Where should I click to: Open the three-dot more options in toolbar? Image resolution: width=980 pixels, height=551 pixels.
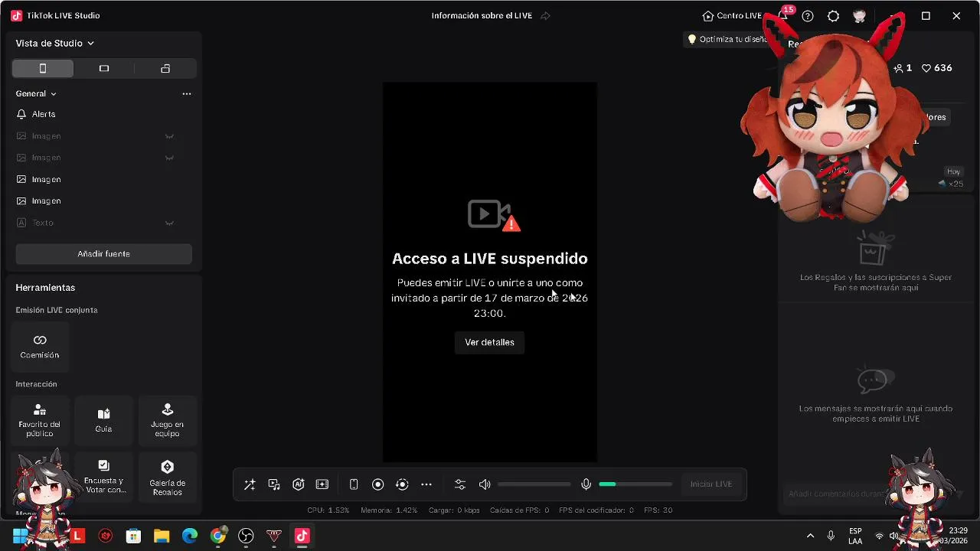click(x=426, y=484)
